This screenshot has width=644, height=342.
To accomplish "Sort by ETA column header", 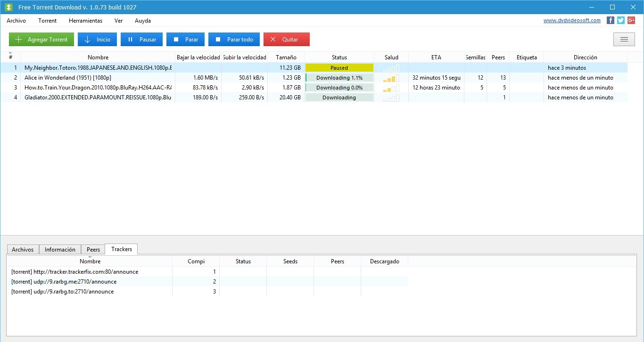I will 437,57.
